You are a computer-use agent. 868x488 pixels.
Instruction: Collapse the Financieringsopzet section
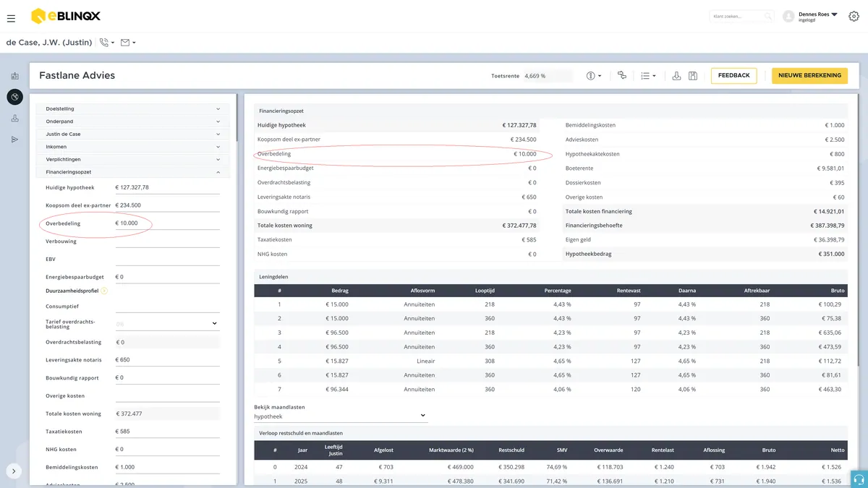tap(133, 172)
